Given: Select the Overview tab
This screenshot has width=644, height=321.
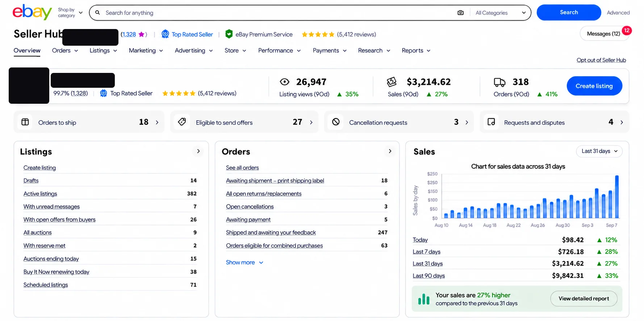Looking at the screenshot, I should [x=27, y=50].
